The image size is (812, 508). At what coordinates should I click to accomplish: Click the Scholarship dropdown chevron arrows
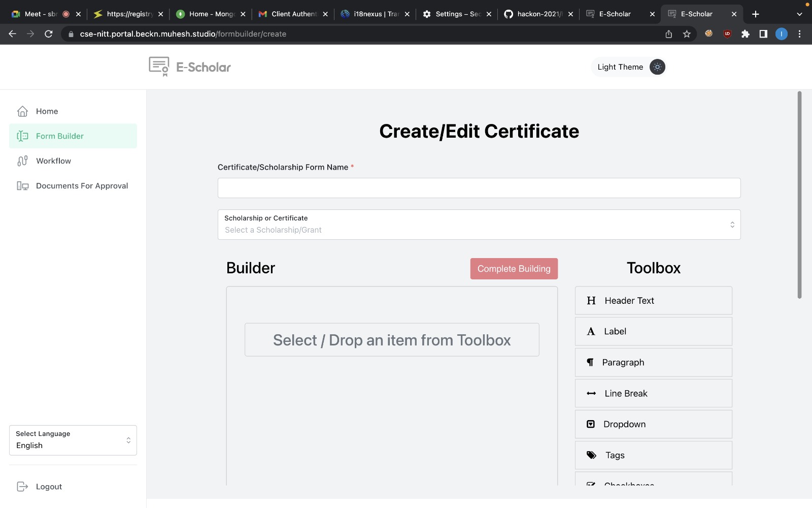tap(732, 225)
